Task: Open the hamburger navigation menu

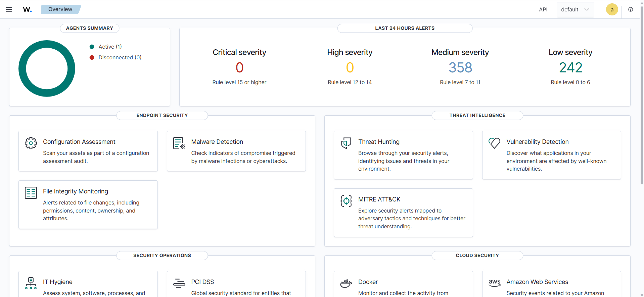Action: click(x=9, y=9)
